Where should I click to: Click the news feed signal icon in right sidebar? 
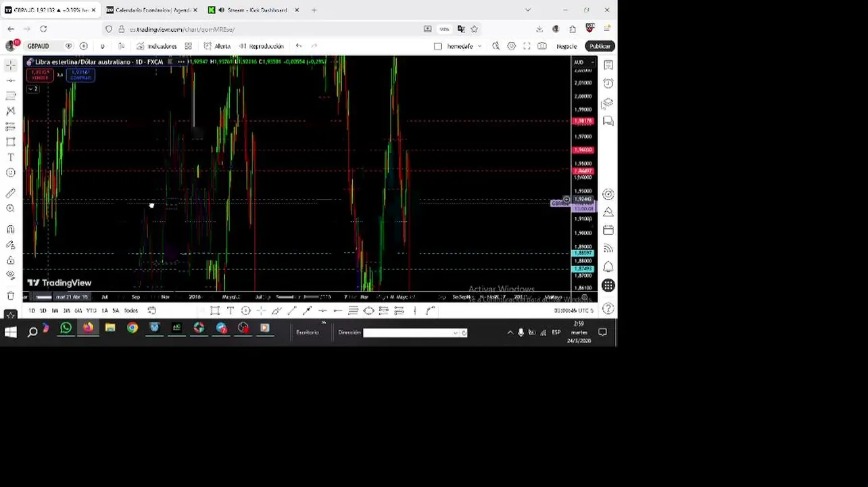coord(608,249)
